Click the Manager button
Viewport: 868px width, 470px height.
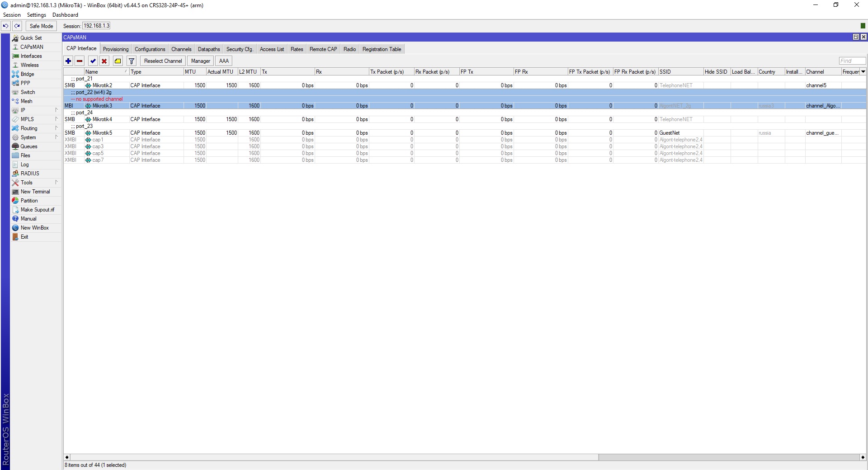point(201,61)
